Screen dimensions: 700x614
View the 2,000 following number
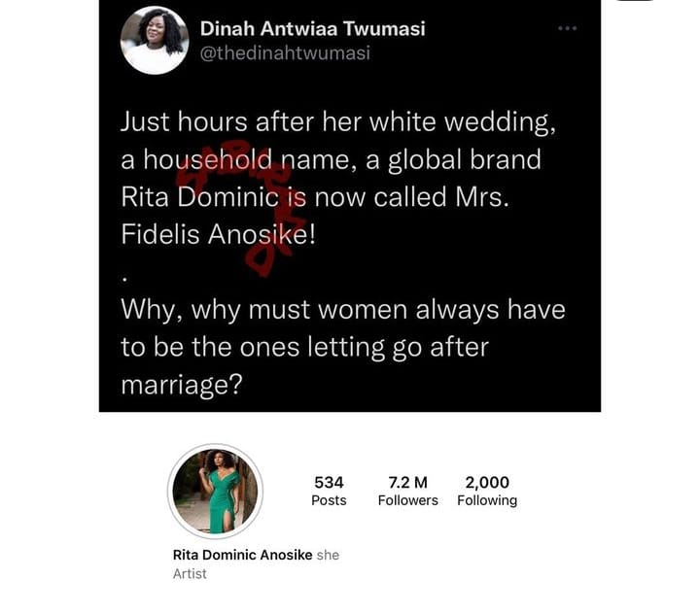point(487,482)
